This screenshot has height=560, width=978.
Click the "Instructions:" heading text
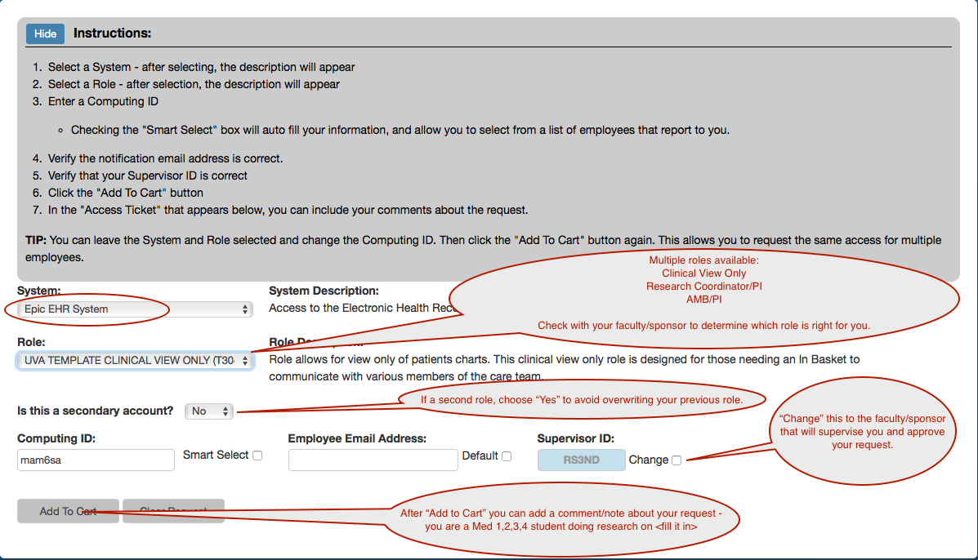(x=112, y=33)
